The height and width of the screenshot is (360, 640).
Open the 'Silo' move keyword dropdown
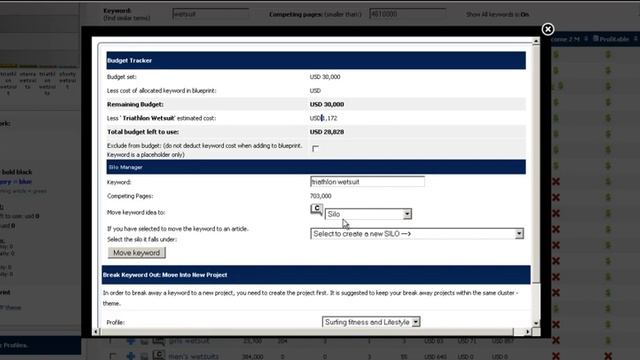point(368,214)
